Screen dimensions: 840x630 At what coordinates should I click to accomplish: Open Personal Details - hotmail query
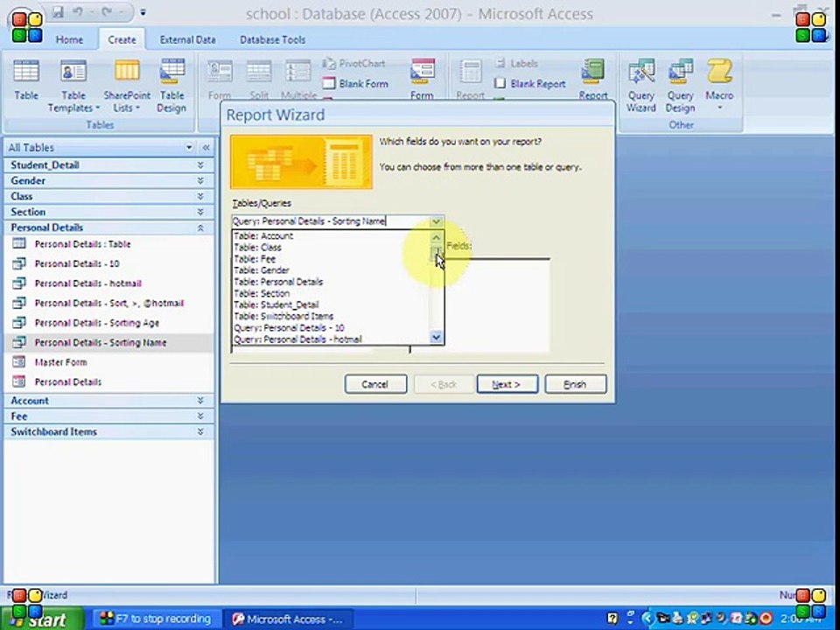coord(87,283)
